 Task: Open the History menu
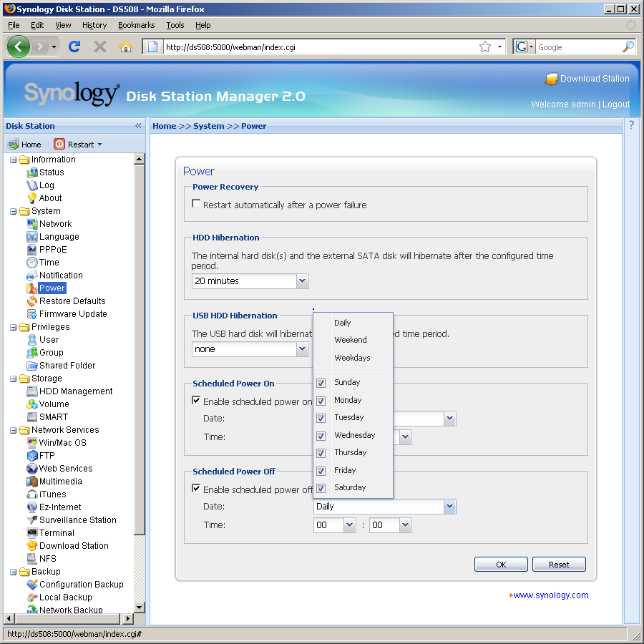click(94, 25)
